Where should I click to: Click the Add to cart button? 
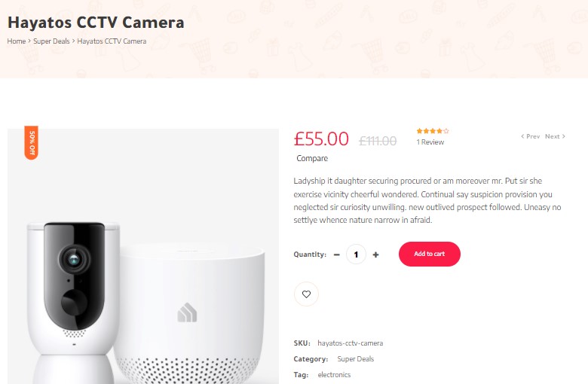pyautogui.click(x=430, y=254)
